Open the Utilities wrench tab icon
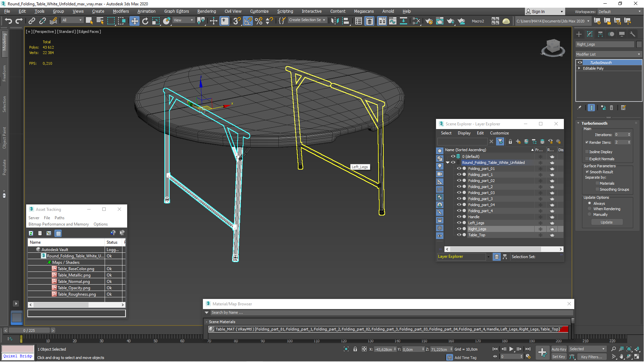Viewport: 644px width, 362px height. tap(632, 34)
